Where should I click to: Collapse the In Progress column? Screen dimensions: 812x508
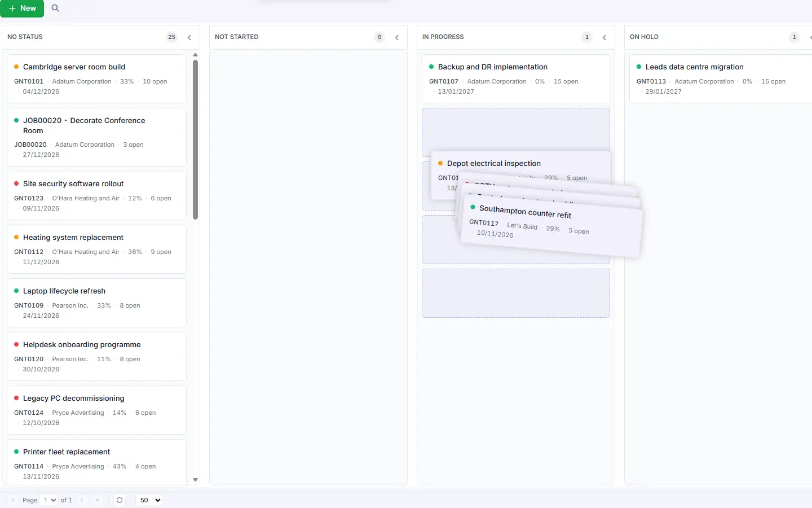[604, 37]
